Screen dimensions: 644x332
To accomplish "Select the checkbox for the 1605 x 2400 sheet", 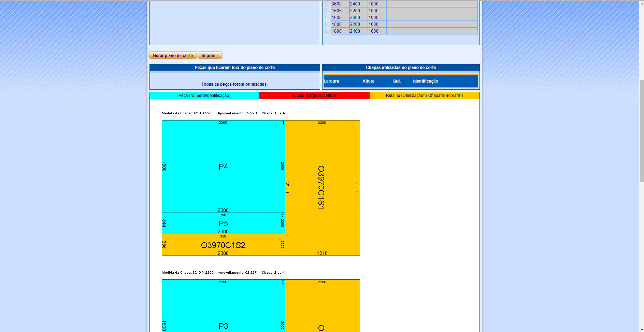I will click(327, 17).
